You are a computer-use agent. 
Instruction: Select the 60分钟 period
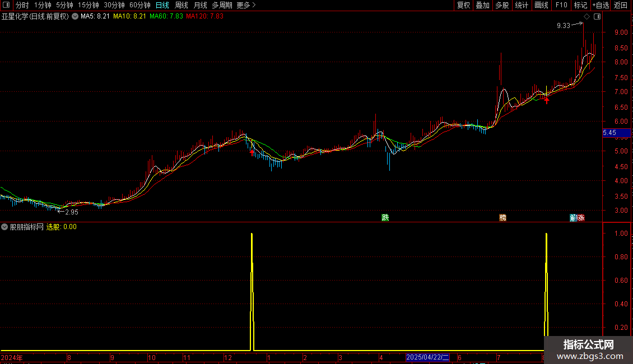140,5
